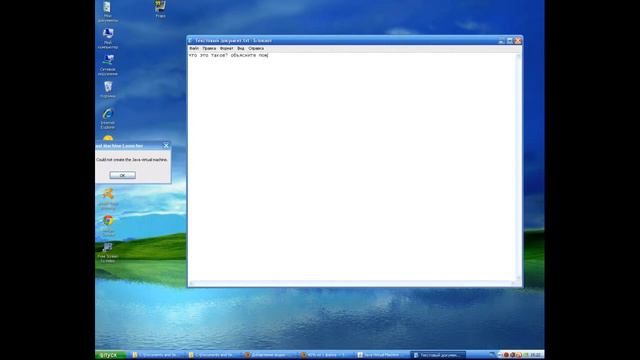Click the typed text line in Notepad
The height and width of the screenshot is (360, 640).
228,55
